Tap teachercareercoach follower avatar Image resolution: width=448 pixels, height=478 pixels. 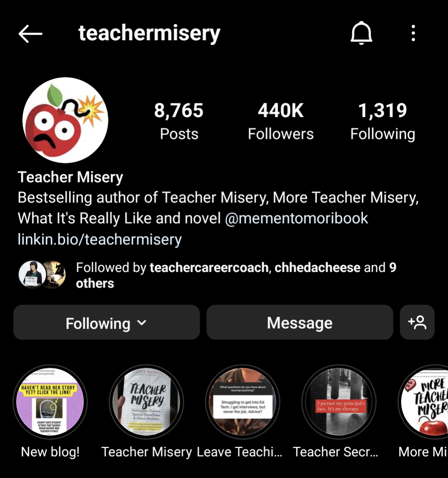(x=32, y=274)
